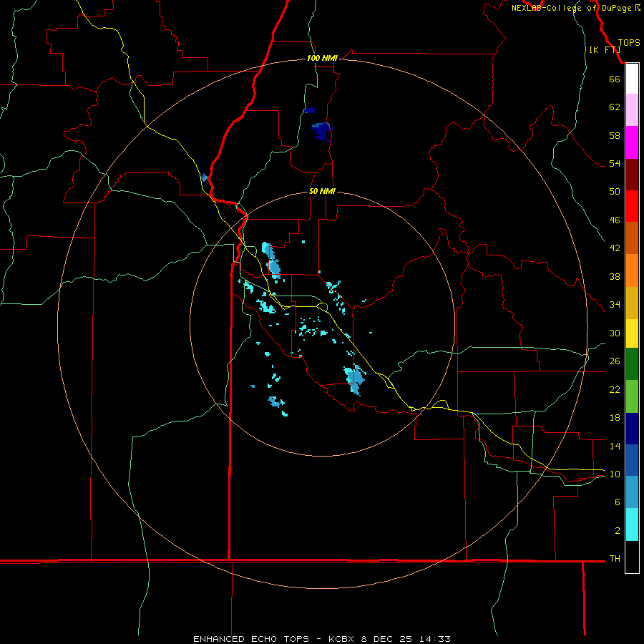This screenshot has width=644, height=644.
Task: Click the legend value '66'
Action: 615,79
